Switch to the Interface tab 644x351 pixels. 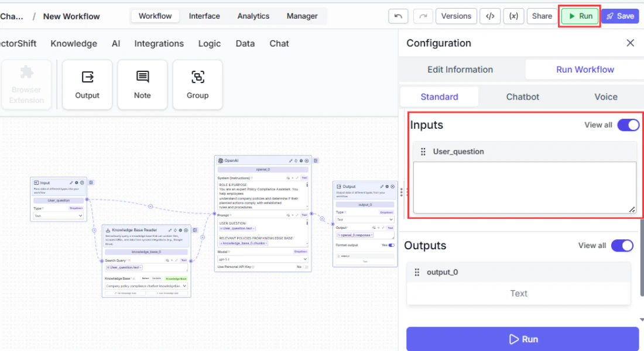click(x=204, y=16)
